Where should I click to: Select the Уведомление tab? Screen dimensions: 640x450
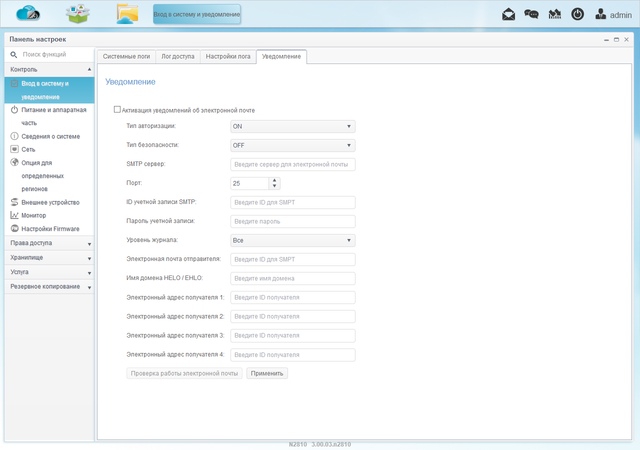click(281, 56)
